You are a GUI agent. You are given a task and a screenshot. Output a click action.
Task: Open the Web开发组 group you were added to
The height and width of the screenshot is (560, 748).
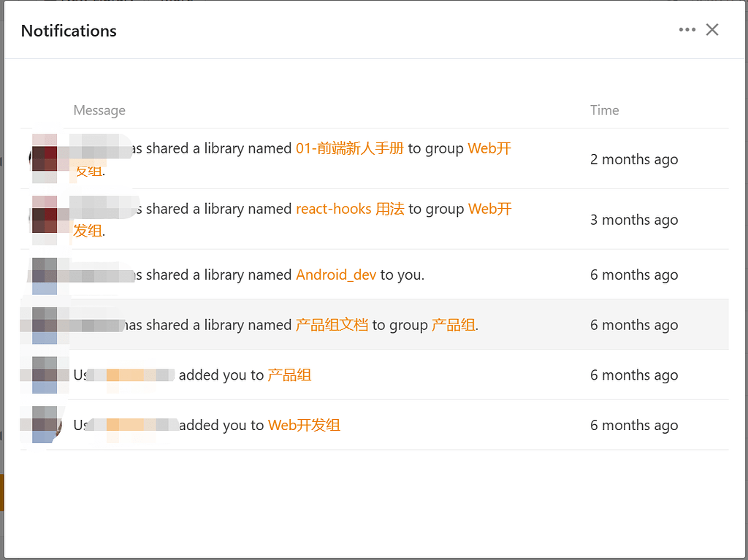[x=304, y=425]
